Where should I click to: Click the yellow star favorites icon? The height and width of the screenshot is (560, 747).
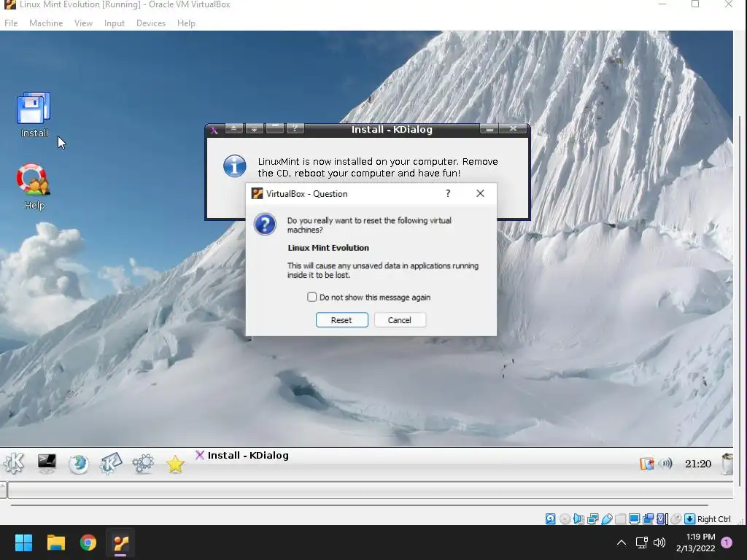pyautogui.click(x=175, y=464)
